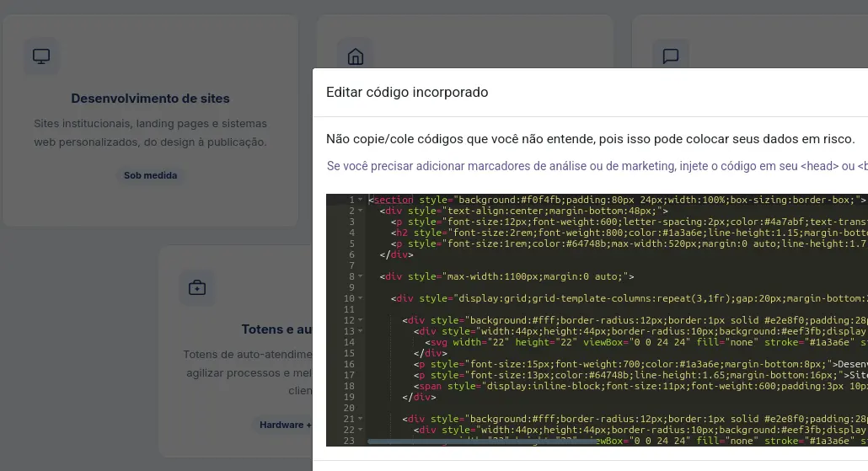
Task: Collapse the fold arrow on line 22
Action: 361,430
